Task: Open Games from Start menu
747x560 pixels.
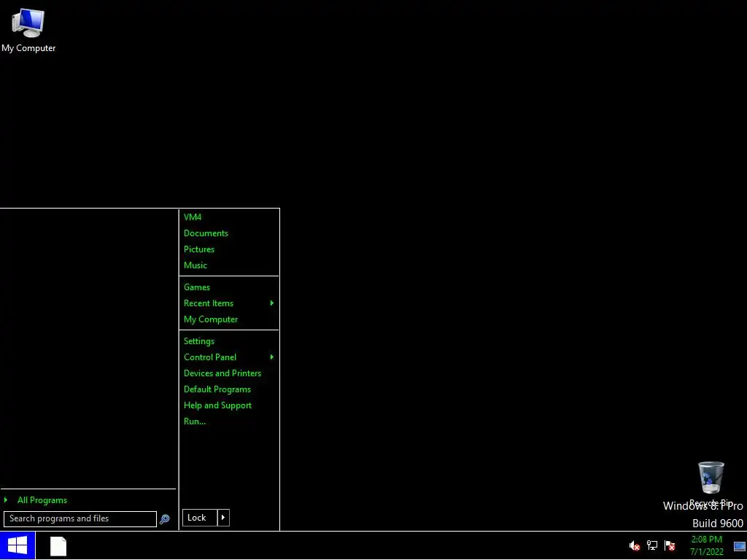Action: [197, 287]
